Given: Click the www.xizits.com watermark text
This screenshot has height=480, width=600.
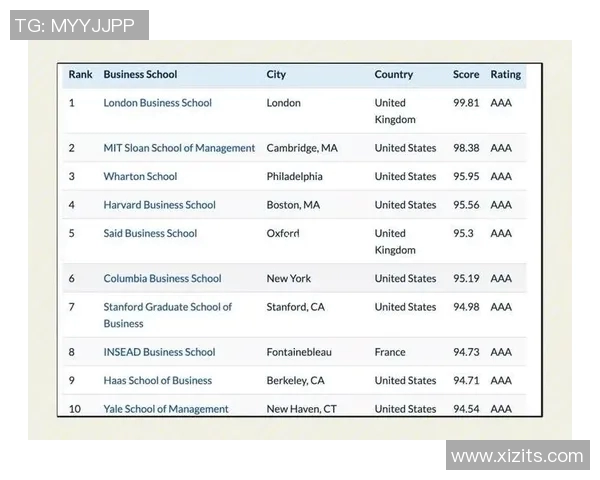Looking at the screenshot, I should point(516,456).
